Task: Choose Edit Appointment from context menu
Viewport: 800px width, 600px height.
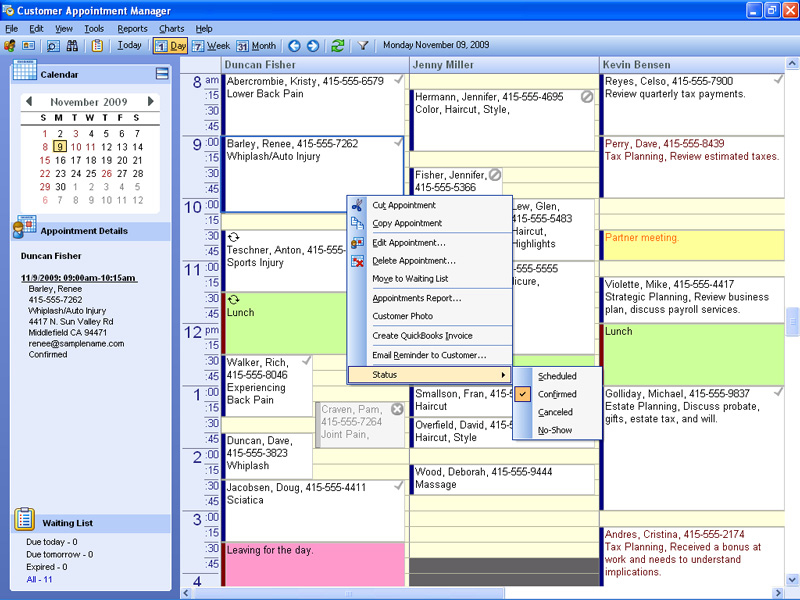Action: click(409, 243)
